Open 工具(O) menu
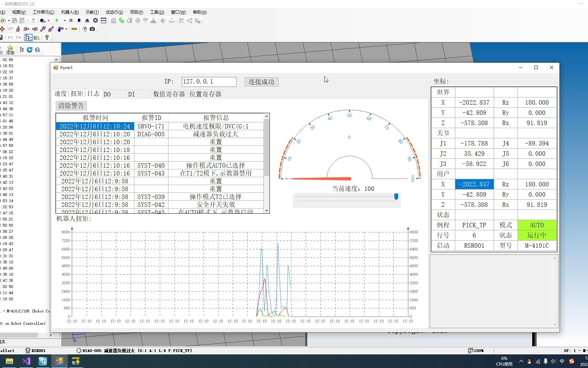Screen dimensions: 588x368 pyautogui.click(x=157, y=12)
